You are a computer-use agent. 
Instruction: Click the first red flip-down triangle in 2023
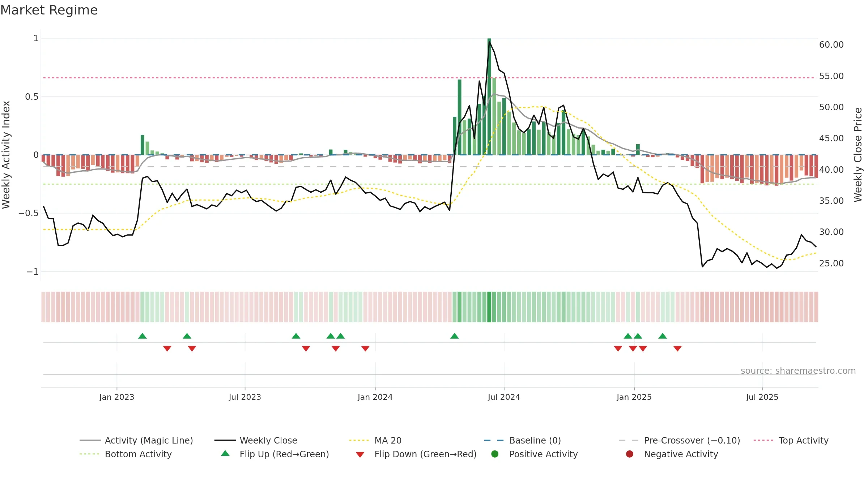coord(167,348)
